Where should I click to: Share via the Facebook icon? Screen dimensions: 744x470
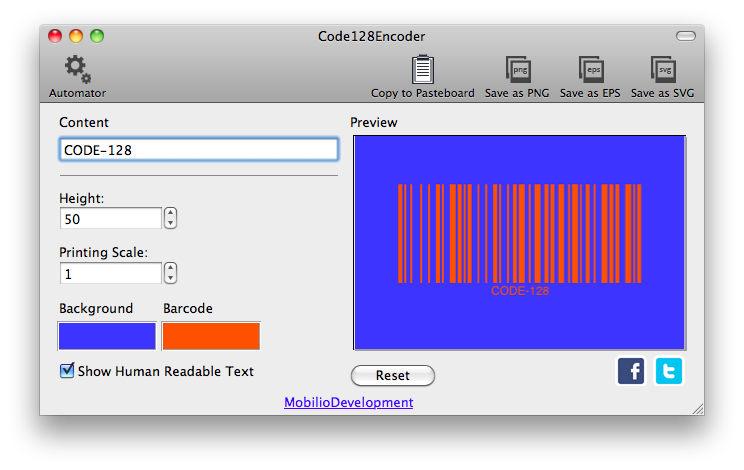631,372
